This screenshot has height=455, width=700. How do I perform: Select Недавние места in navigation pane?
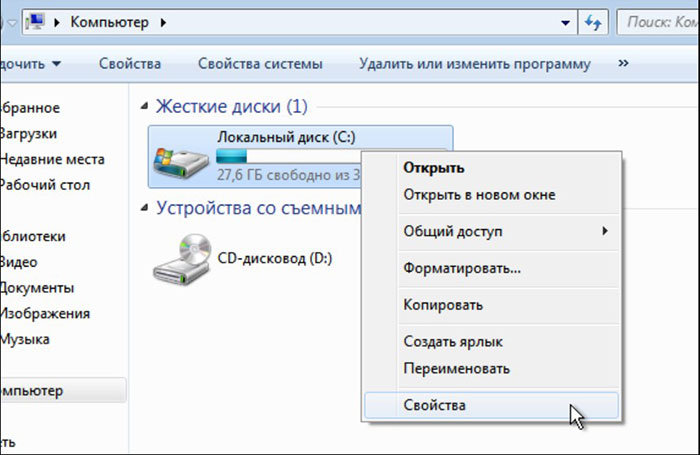(52, 159)
